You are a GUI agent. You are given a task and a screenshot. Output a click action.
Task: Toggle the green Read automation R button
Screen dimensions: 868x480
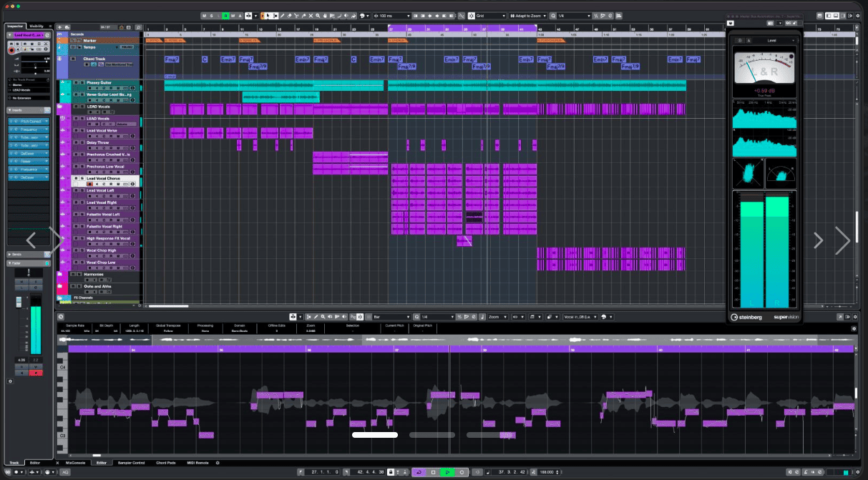coord(225,15)
